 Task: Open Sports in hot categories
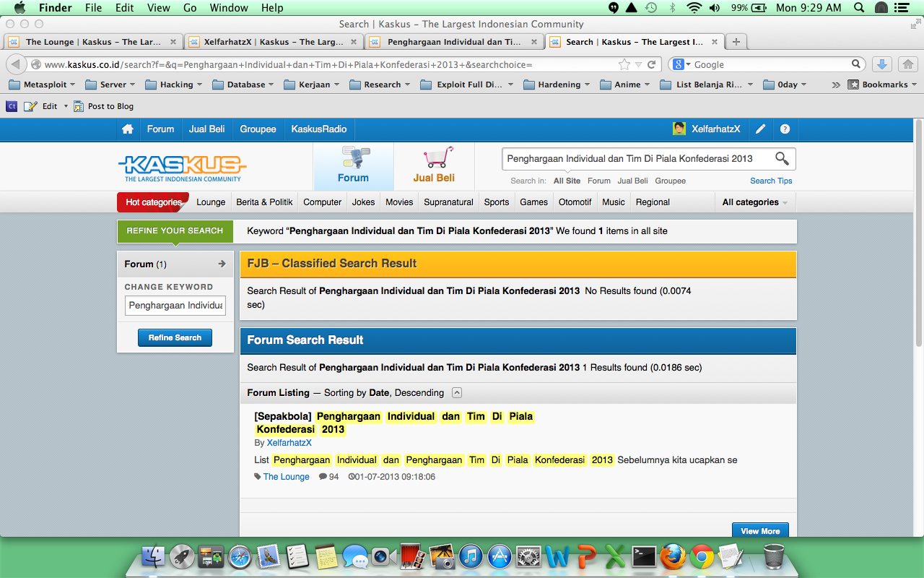pos(497,202)
